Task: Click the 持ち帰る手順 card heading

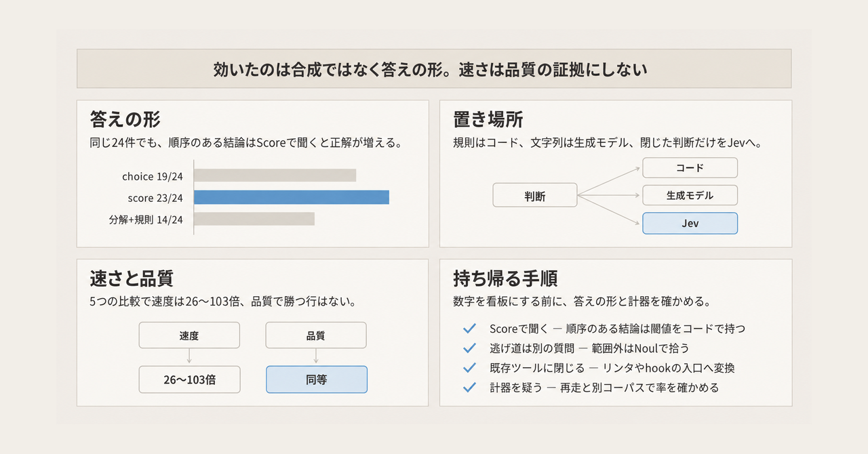Action: [x=505, y=278]
